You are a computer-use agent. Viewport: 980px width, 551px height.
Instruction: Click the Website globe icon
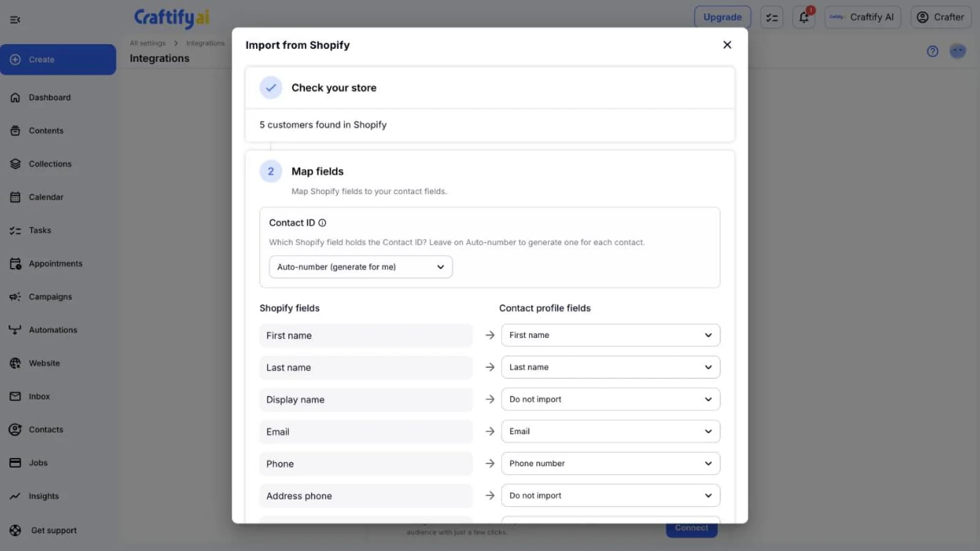[15, 363]
